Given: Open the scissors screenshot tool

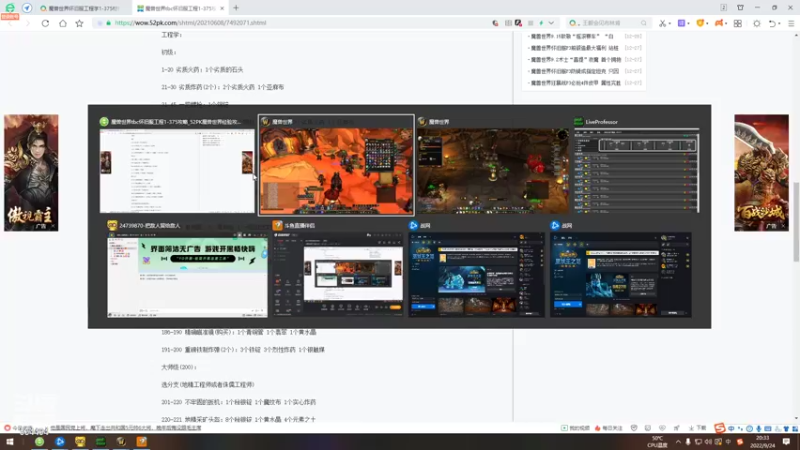Looking at the screenshot, I should pyautogui.click(x=662, y=23).
